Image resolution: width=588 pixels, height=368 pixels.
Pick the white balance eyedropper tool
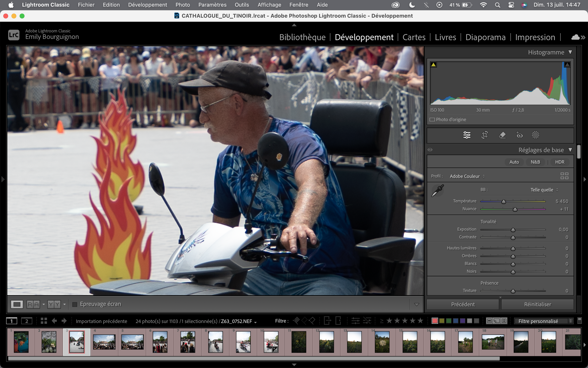pyautogui.click(x=437, y=190)
